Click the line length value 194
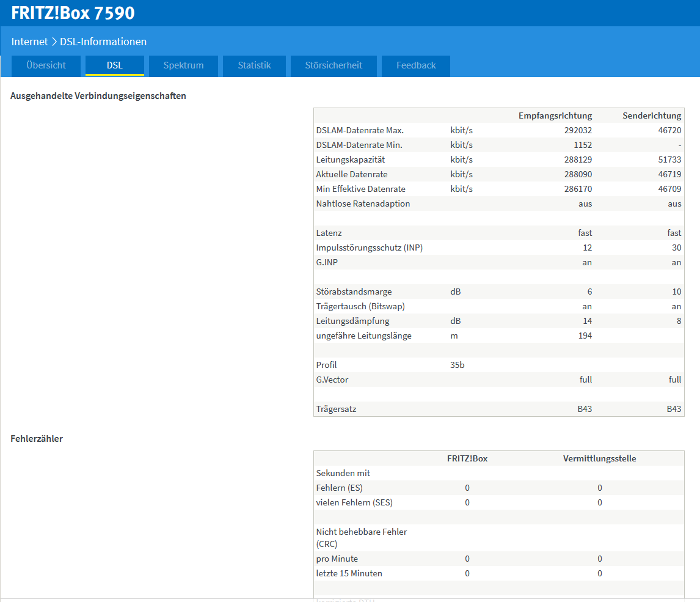The height and width of the screenshot is (602, 700). (x=585, y=336)
